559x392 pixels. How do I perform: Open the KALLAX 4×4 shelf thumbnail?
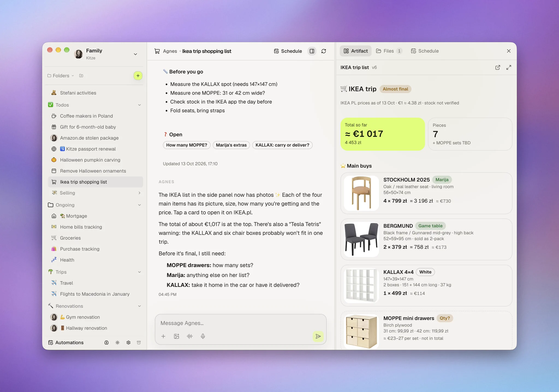tap(361, 286)
